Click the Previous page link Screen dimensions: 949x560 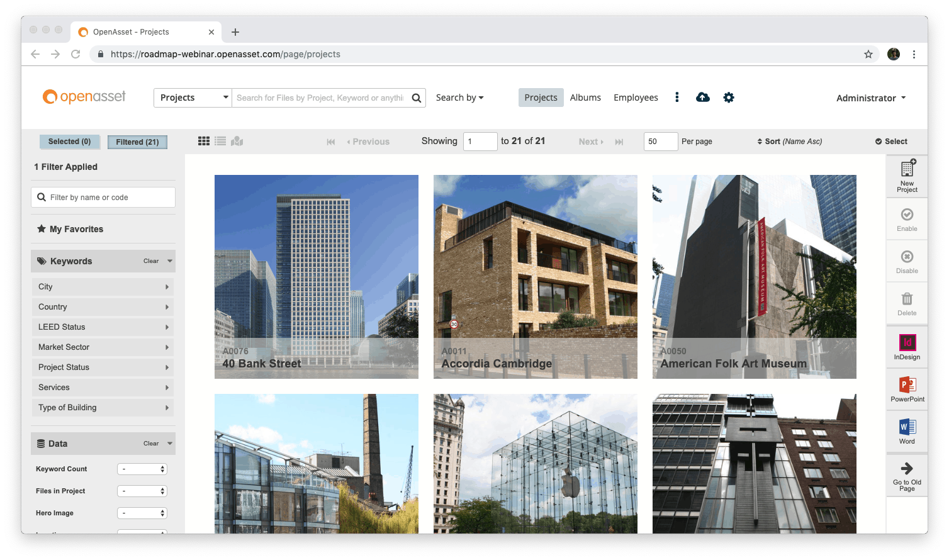[368, 142]
